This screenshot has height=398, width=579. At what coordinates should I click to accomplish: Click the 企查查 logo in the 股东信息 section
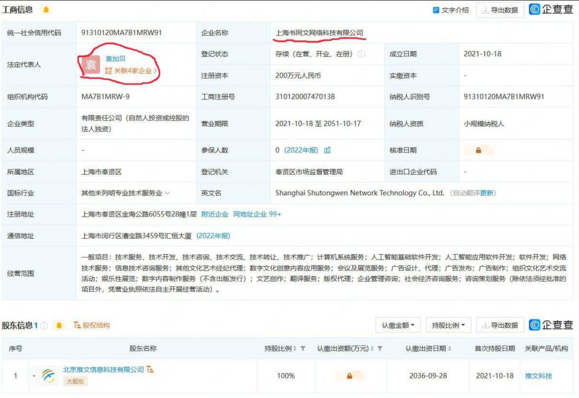tap(551, 325)
